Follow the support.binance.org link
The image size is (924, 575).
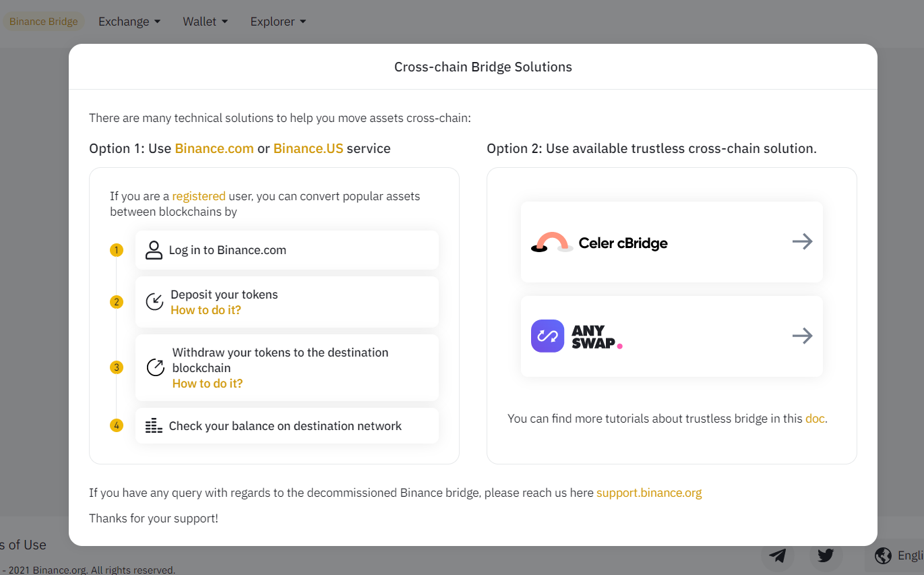pos(649,493)
